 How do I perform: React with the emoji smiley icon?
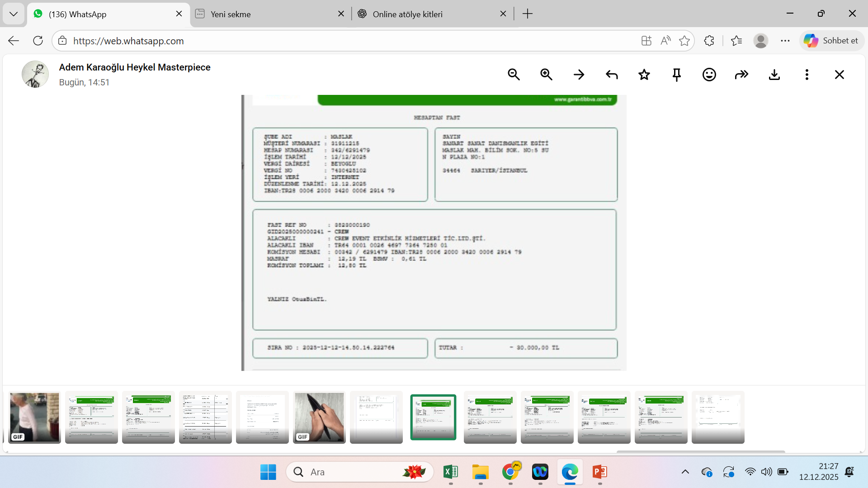pos(709,75)
